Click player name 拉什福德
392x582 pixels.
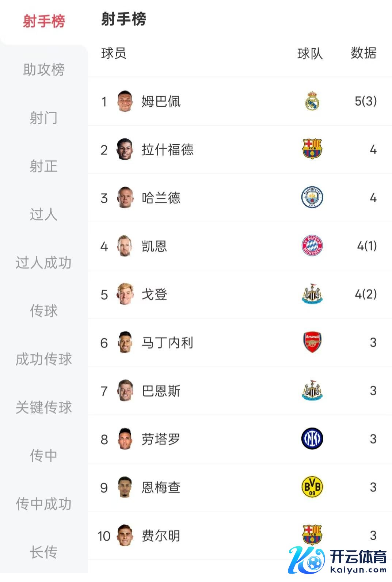[168, 149]
